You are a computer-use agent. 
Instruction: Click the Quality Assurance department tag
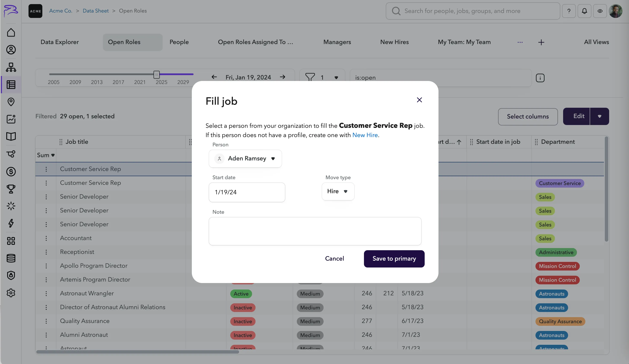point(560,321)
